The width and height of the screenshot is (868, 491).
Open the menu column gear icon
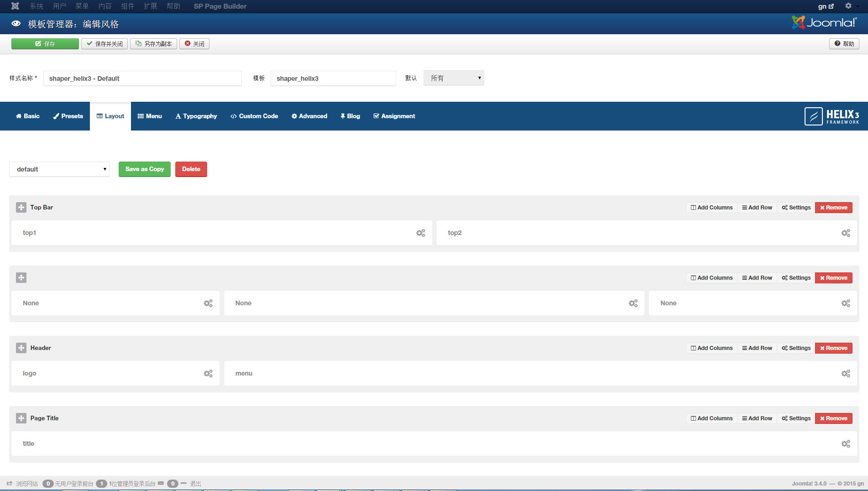pos(846,373)
